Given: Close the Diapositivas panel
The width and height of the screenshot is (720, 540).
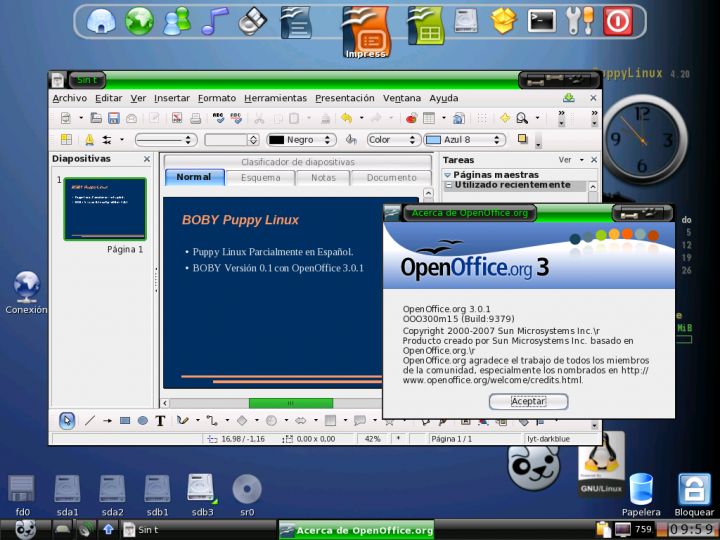Looking at the screenshot, I should (x=146, y=159).
